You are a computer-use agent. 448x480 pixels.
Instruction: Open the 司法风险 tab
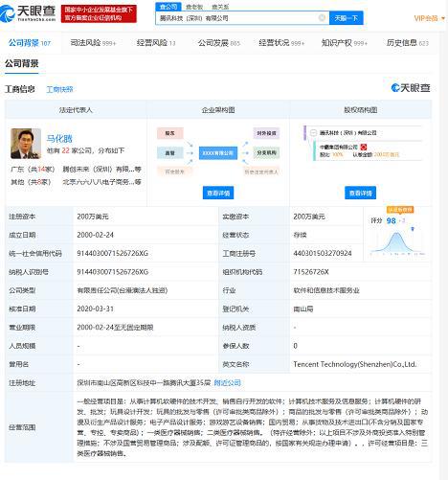coord(93,43)
